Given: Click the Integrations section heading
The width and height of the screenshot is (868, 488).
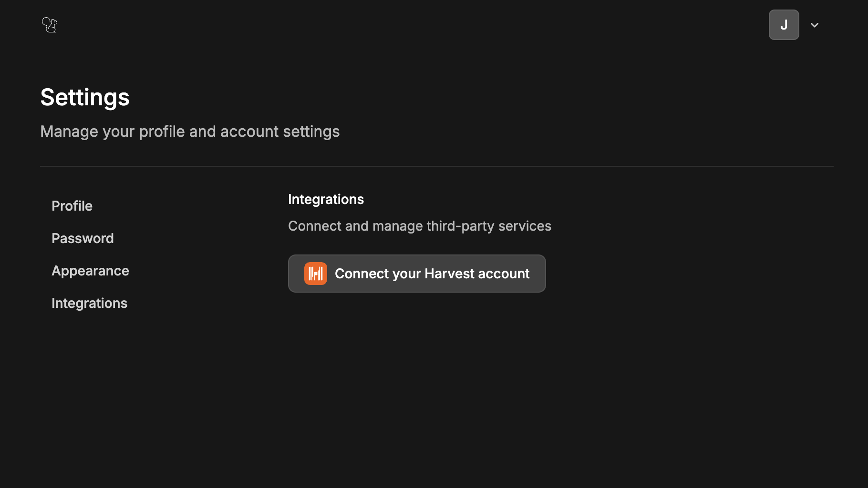Looking at the screenshot, I should 326,199.
